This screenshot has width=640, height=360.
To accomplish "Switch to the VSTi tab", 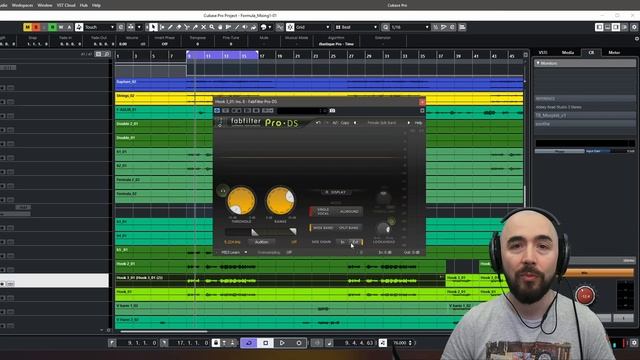I will coord(543,53).
